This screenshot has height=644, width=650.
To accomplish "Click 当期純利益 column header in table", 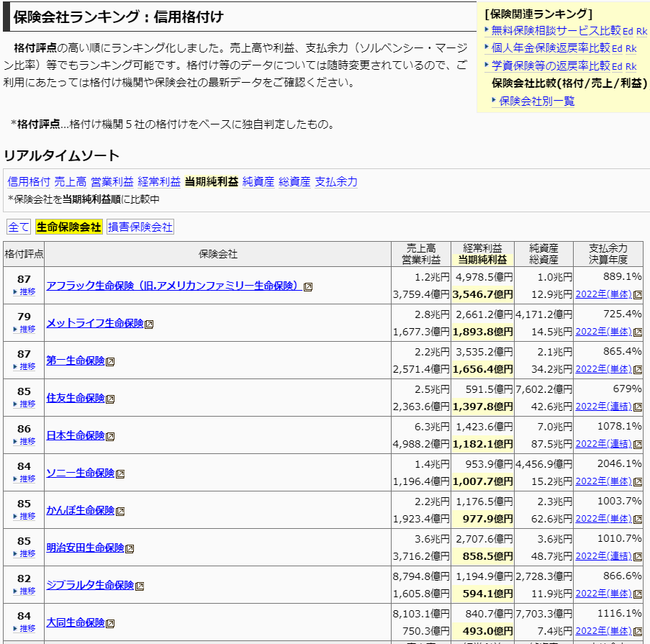I will tap(482, 260).
